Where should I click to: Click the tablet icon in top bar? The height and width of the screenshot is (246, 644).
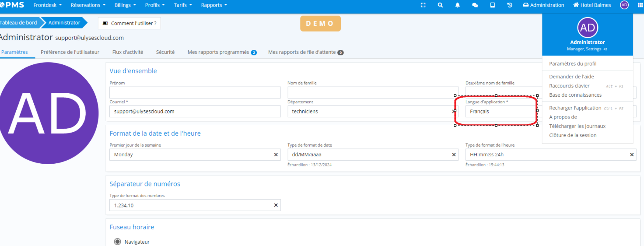492,5
